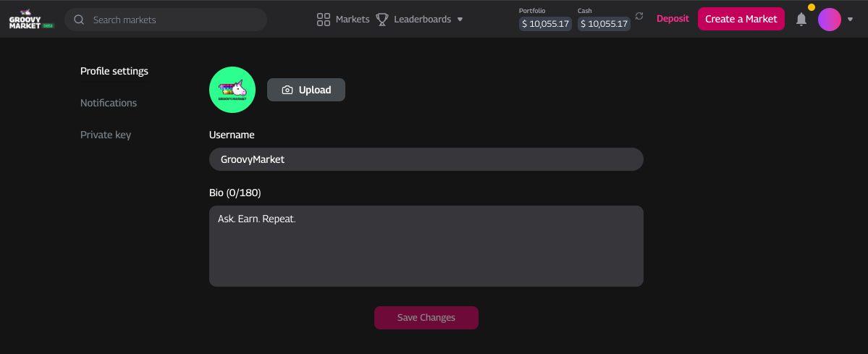
Task: Click the Leaderboards trophy icon
Action: point(382,20)
